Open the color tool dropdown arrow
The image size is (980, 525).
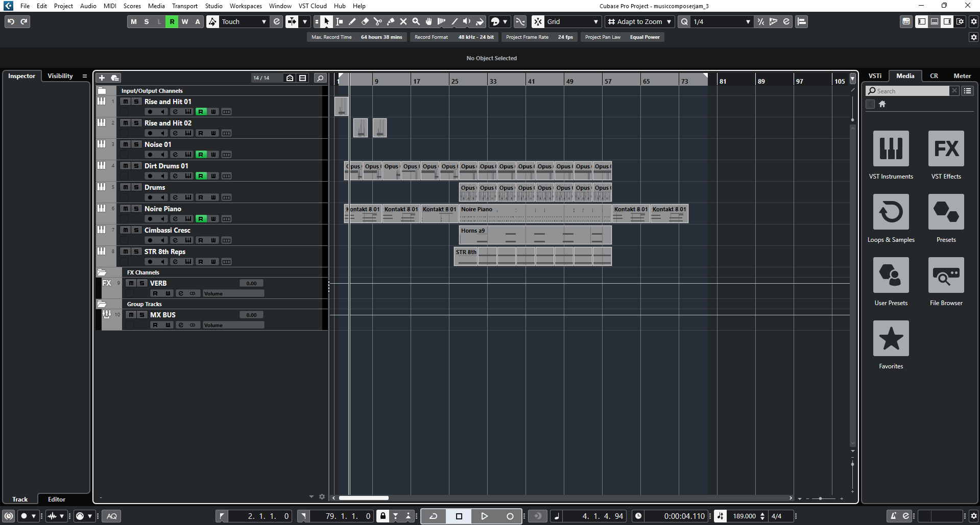click(x=505, y=21)
